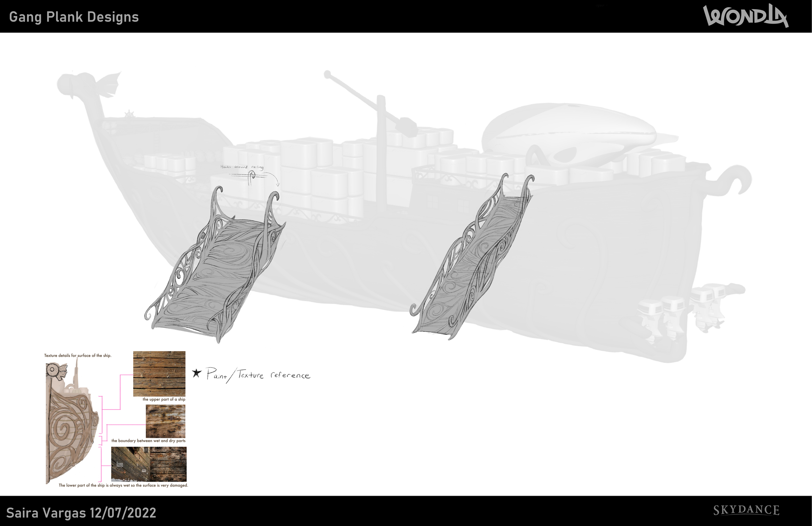Click 'The lower part of the ship is always wet' caption
The width and height of the screenshot is (812, 526).
coord(123,485)
